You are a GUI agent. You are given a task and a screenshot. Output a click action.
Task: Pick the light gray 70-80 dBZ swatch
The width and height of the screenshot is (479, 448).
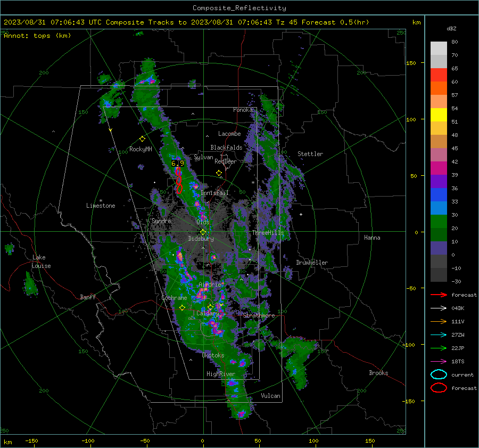pos(439,48)
